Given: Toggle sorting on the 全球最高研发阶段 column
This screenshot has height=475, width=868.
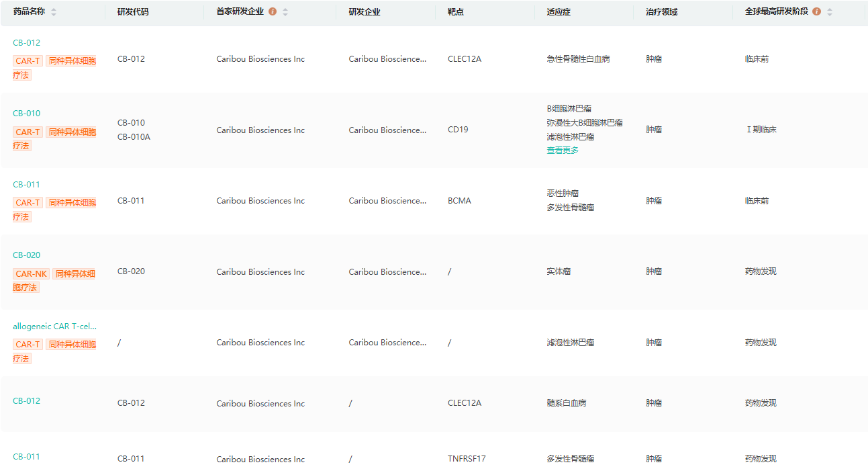Looking at the screenshot, I should pyautogui.click(x=830, y=12).
